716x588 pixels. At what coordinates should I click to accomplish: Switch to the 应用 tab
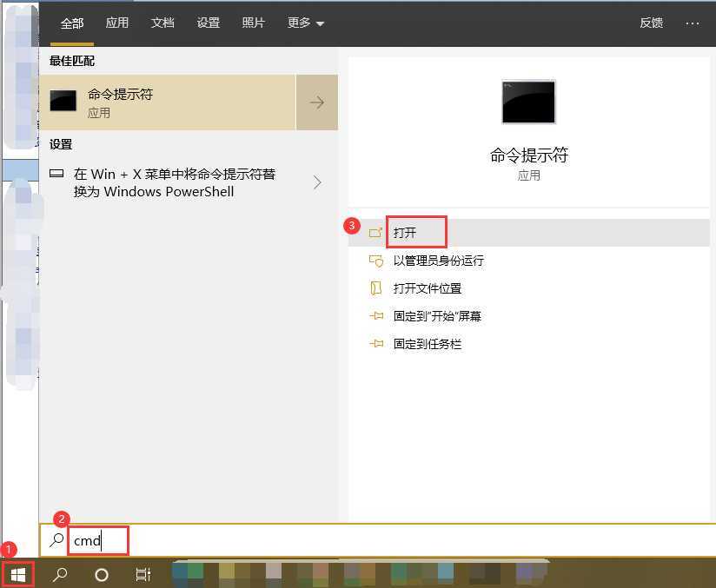[117, 23]
